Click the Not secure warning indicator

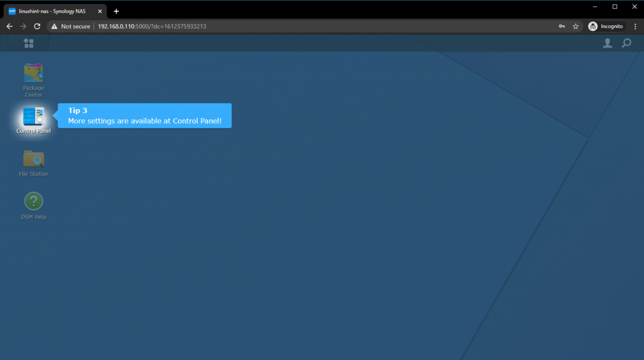click(x=70, y=26)
